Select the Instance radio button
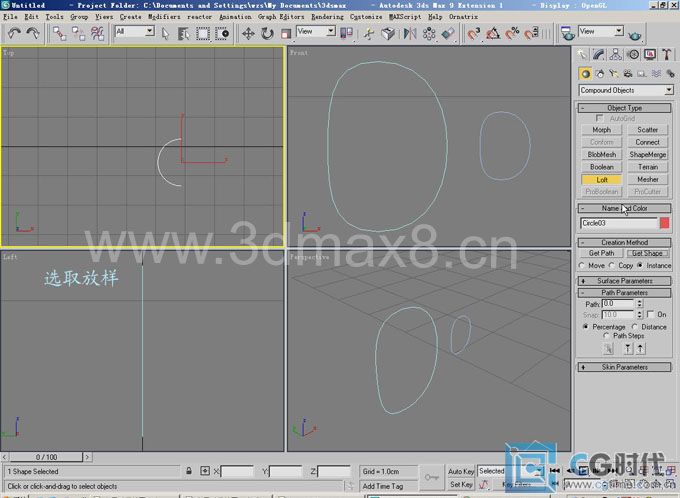This screenshot has width=680, height=498. pyautogui.click(x=640, y=265)
